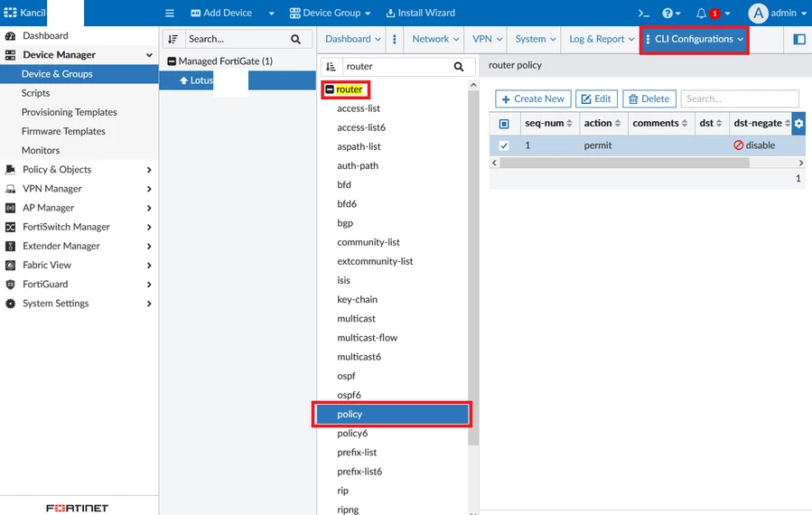Image resolution: width=812 pixels, height=515 pixels.
Task: Open the Dashboard tab menu
Action: [x=353, y=39]
